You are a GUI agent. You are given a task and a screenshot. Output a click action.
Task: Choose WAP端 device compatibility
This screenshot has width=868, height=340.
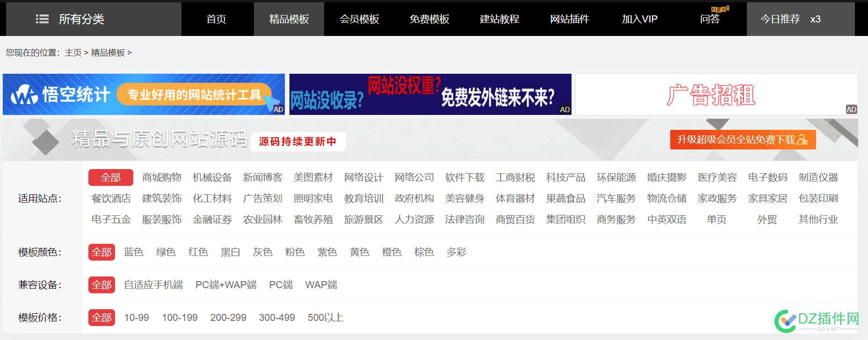point(321,285)
